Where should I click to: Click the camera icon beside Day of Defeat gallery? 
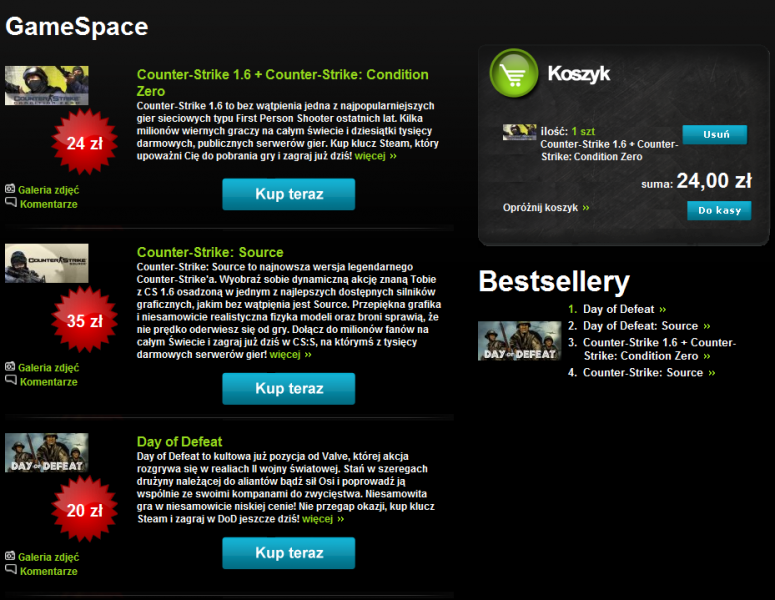pos(10,556)
